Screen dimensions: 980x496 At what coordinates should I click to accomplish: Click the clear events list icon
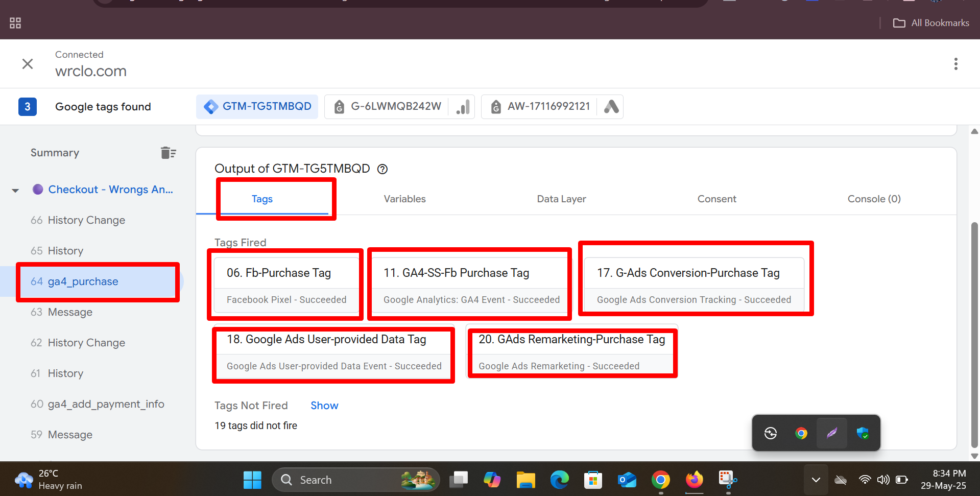(168, 153)
